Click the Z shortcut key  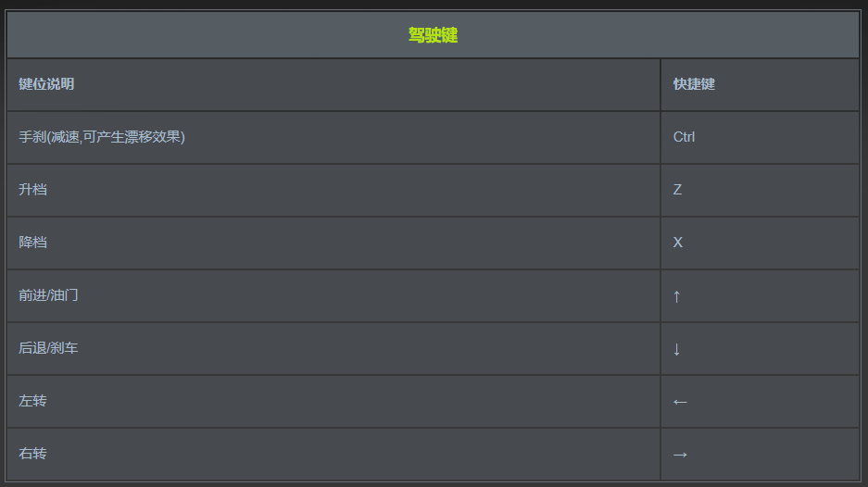point(677,190)
